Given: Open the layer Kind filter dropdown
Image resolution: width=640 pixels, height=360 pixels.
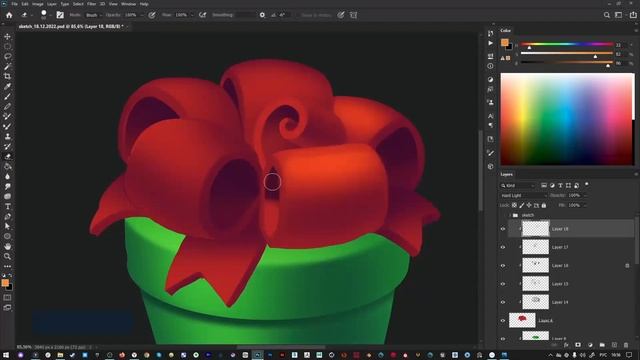Looking at the screenshot, I should pos(518,186).
